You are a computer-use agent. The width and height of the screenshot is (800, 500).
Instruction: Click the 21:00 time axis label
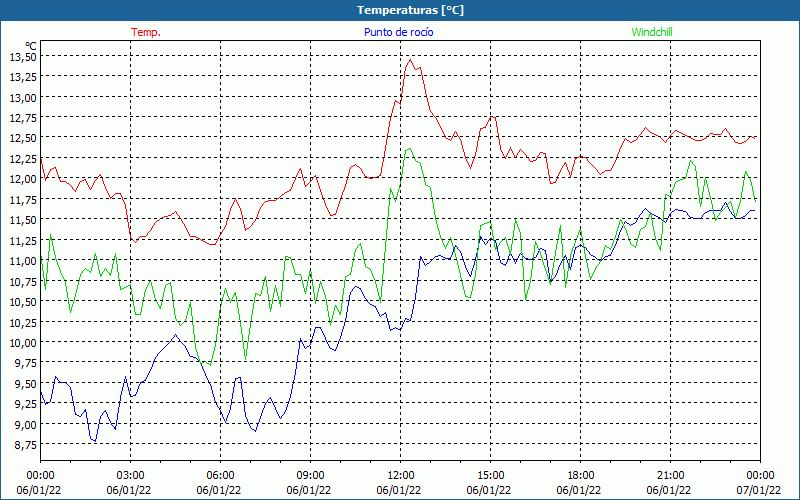(670, 476)
